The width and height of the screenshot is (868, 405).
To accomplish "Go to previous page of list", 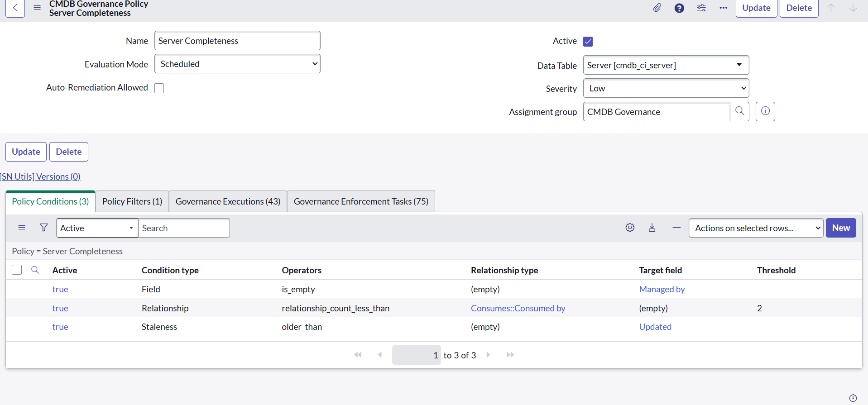I will [380, 355].
